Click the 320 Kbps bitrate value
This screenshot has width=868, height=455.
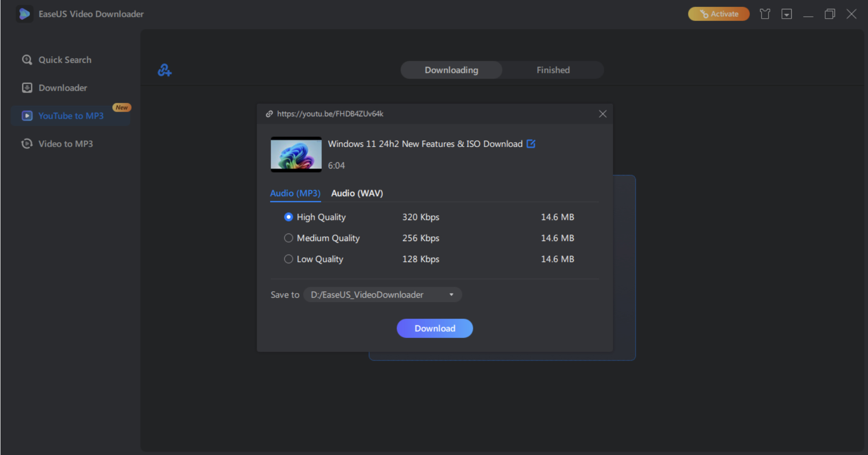421,217
